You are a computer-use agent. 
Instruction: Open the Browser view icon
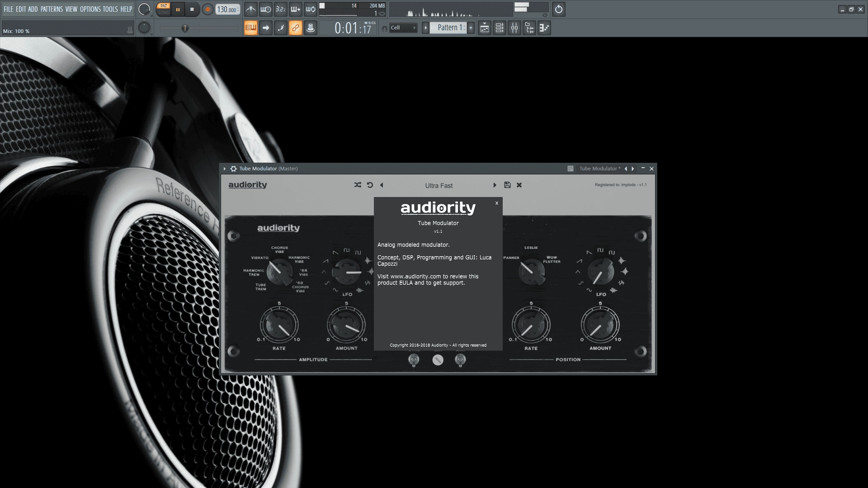pos(529,28)
